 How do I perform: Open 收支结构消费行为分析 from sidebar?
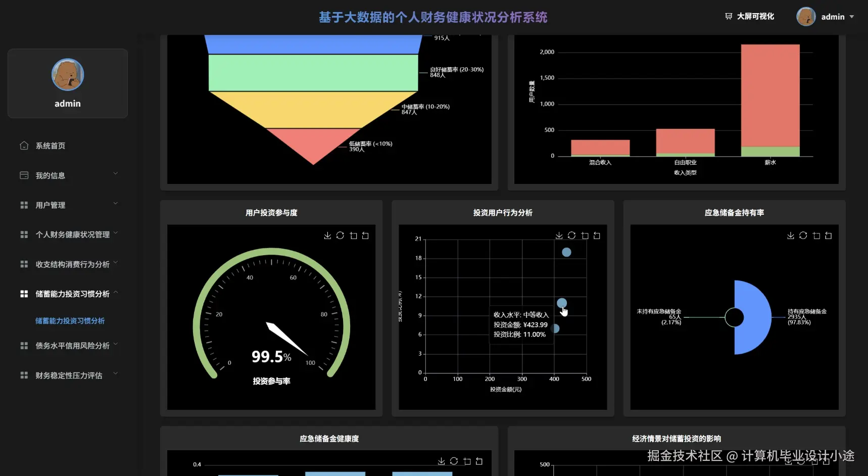[71, 264]
